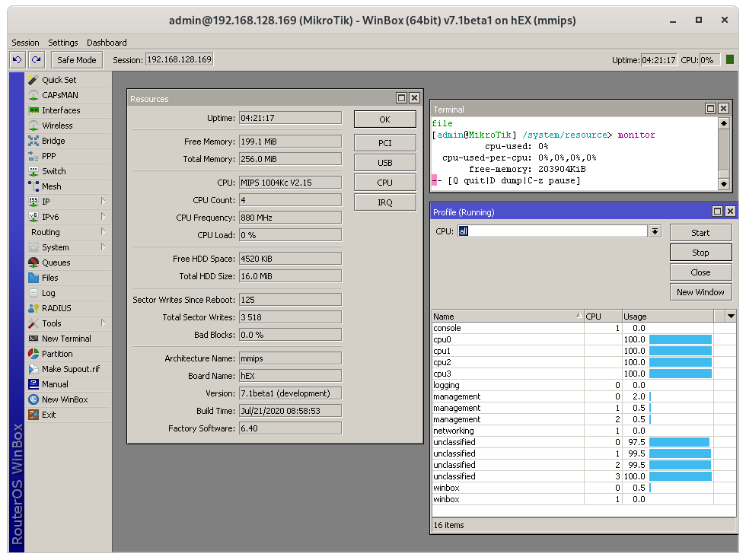This screenshot has width=746, height=560.
Task: Open Quick Set from the sidebar
Action: click(x=69, y=80)
